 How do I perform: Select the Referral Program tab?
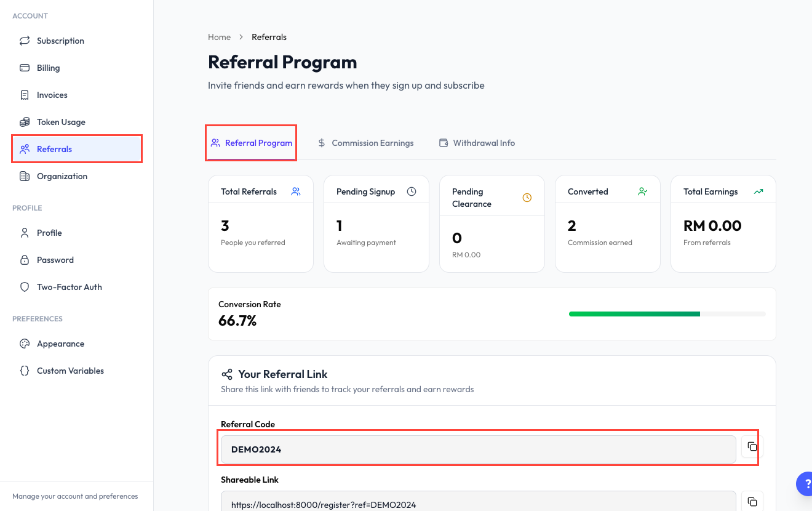(x=251, y=143)
